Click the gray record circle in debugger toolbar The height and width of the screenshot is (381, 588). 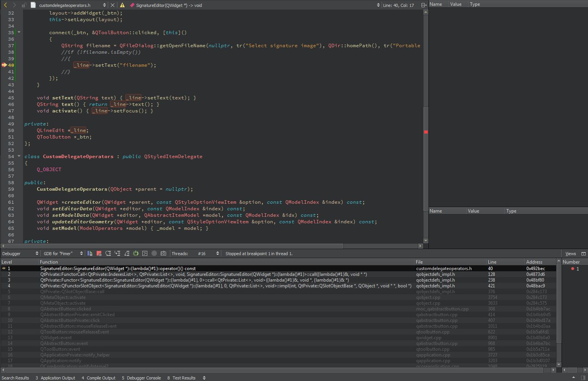154,253
